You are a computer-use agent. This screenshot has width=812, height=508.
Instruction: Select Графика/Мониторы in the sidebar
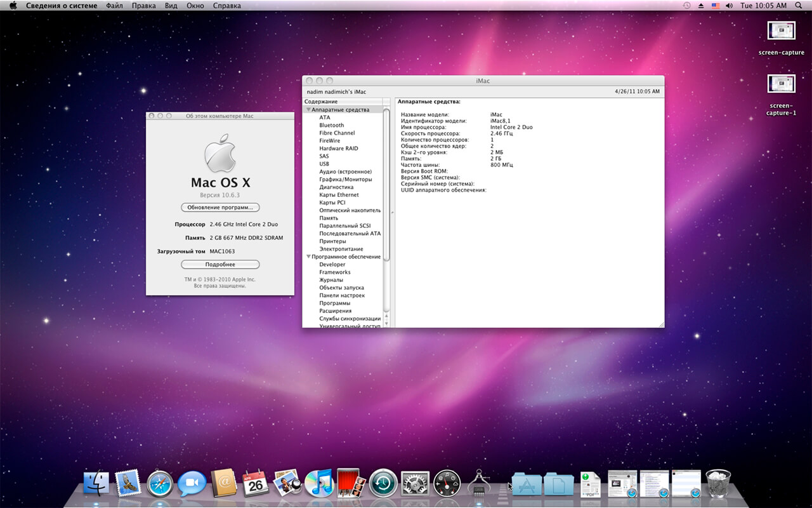tap(345, 180)
